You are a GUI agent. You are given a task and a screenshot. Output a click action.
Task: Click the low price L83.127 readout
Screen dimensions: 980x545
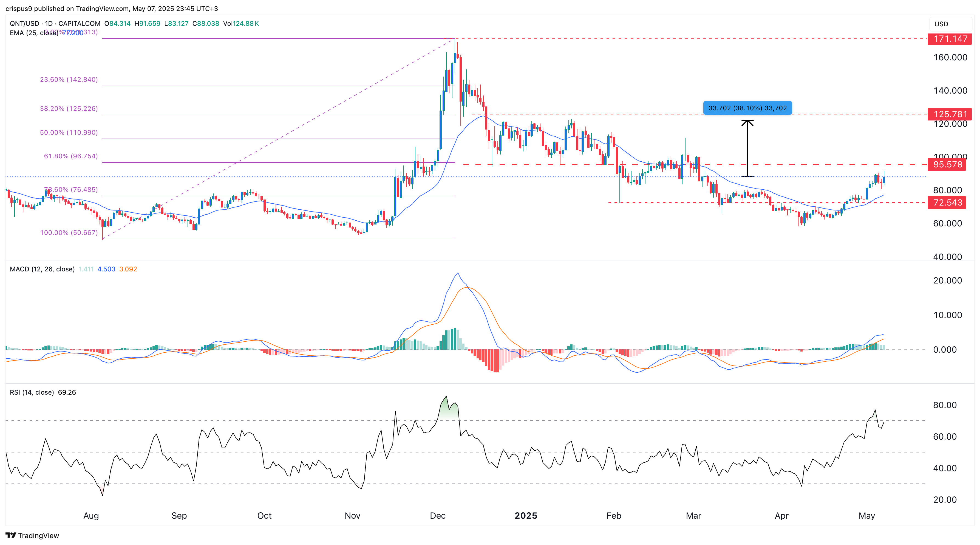point(177,23)
